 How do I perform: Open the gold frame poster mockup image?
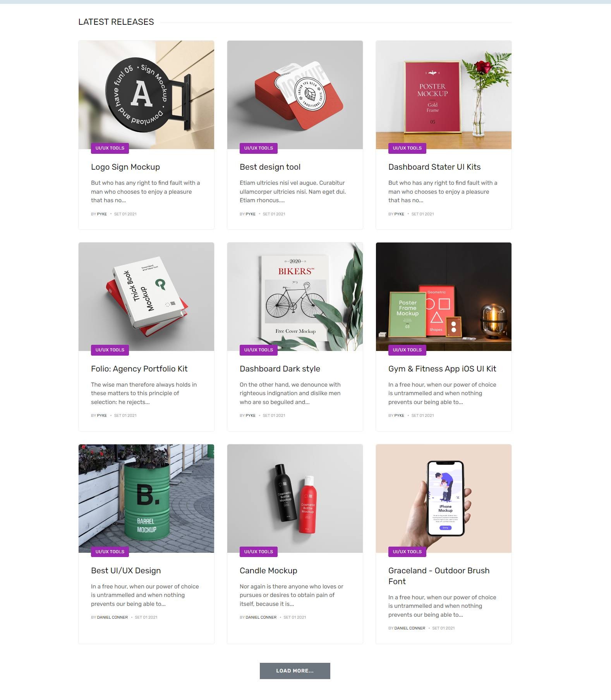[x=443, y=95]
